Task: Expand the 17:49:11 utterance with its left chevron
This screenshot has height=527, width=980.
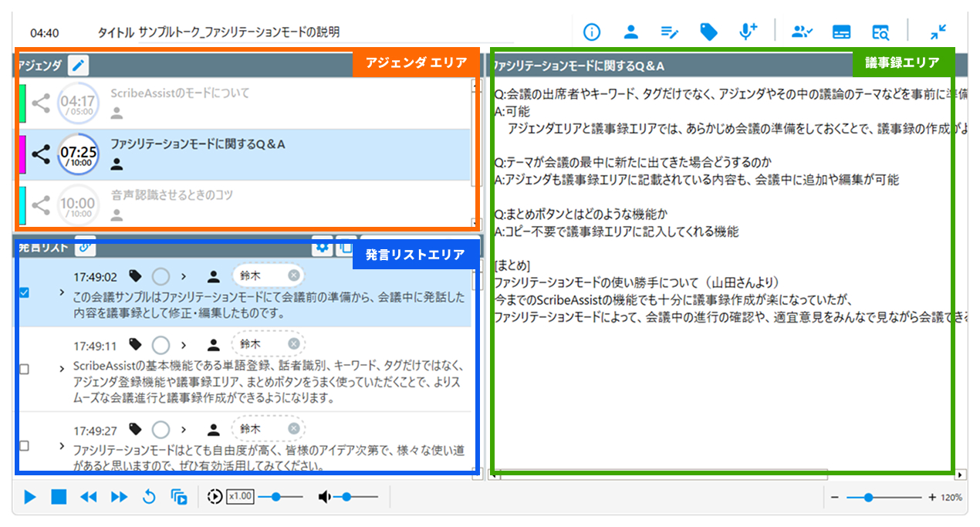Action: 62,370
